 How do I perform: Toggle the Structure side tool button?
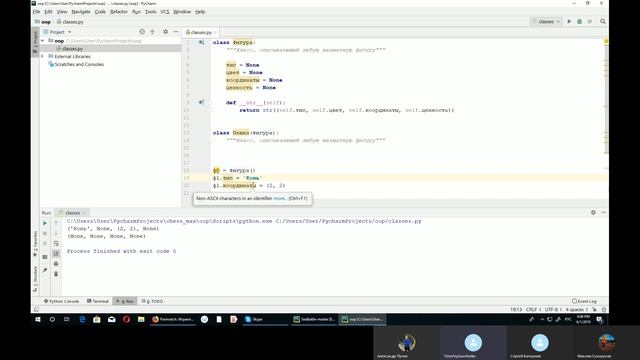(x=35, y=279)
